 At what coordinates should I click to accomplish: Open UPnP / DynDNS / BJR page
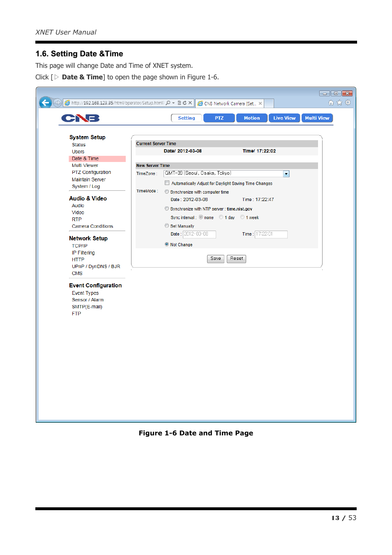[x=96, y=266]
